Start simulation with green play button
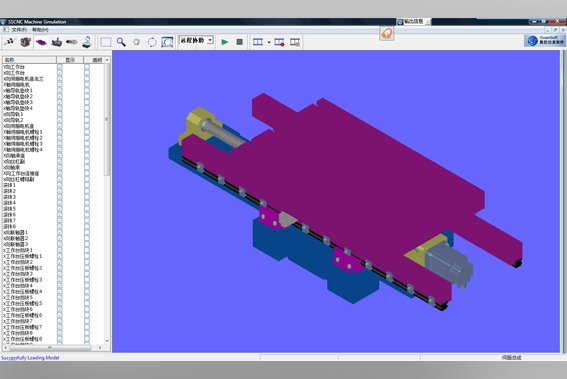 [x=225, y=42]
